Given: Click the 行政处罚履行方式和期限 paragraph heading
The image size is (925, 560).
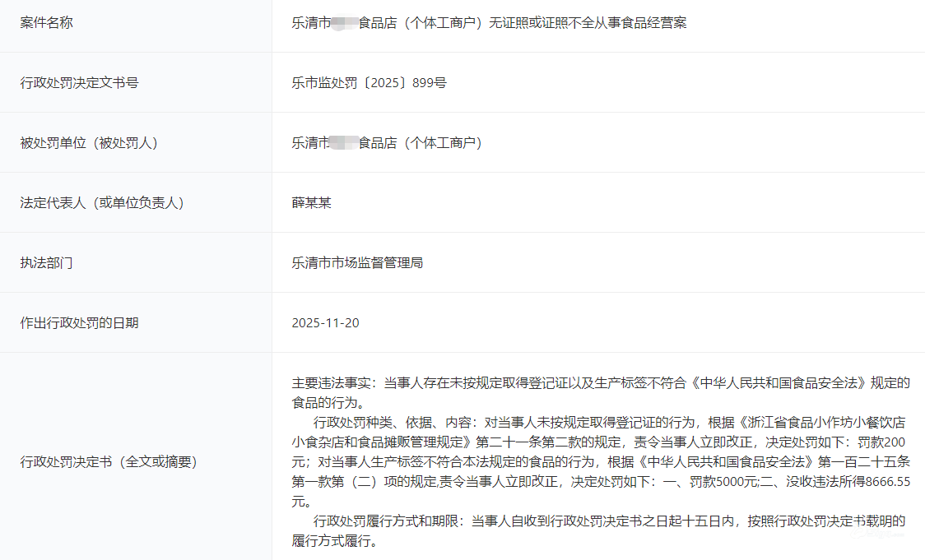Looking at the screenshot, I should pyautogui.click(x=387, y=521).
